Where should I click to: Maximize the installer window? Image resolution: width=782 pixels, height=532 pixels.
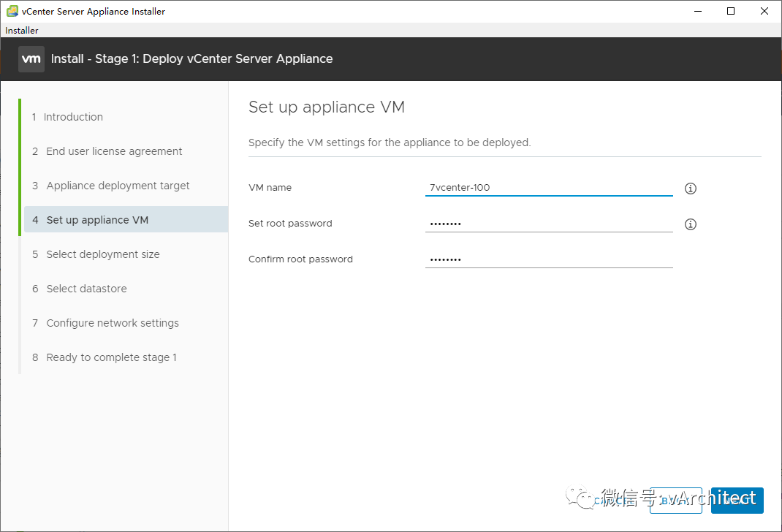pos(731,11)
